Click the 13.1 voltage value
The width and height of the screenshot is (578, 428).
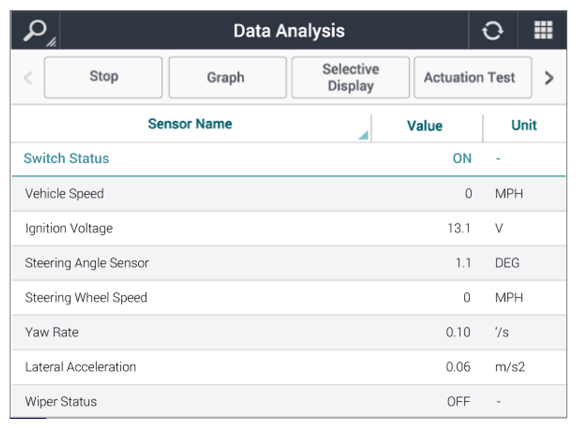(x=459, y=228)
